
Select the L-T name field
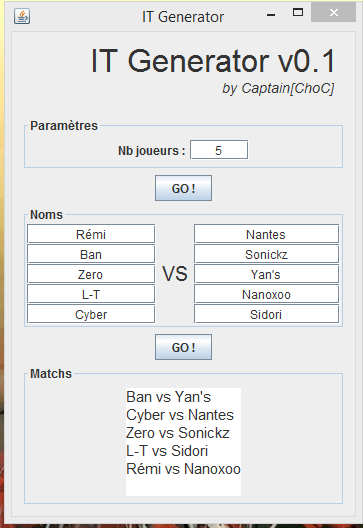91,294
